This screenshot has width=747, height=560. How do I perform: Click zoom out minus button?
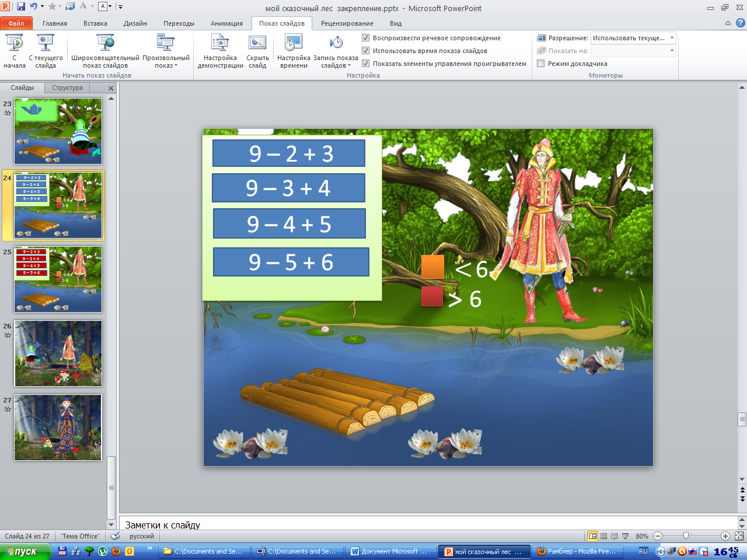[x=658, y=536]
